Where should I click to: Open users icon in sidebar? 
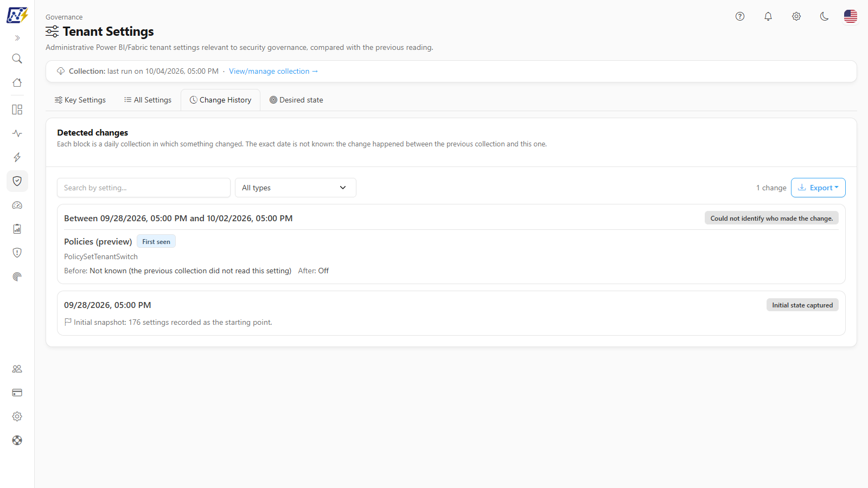coord(17,369)
